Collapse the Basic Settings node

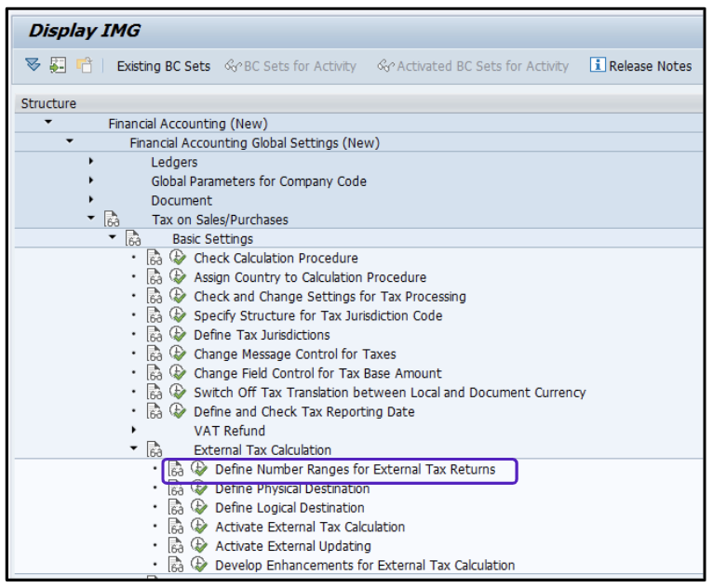pos(113,238)
